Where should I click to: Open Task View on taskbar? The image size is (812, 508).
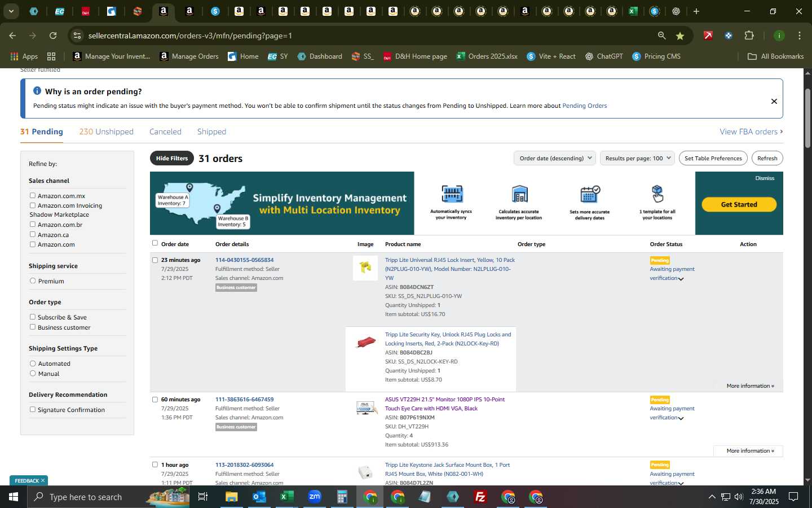click(x=203, y=497)
